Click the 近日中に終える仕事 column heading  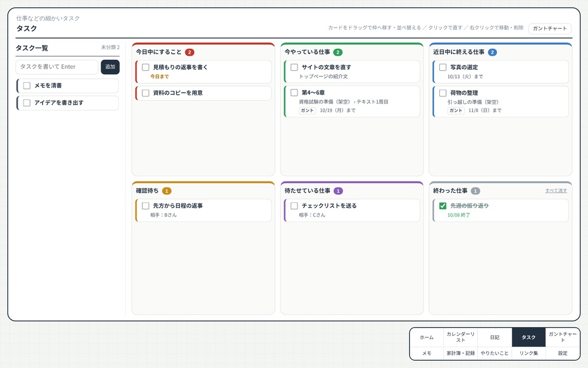459,52
